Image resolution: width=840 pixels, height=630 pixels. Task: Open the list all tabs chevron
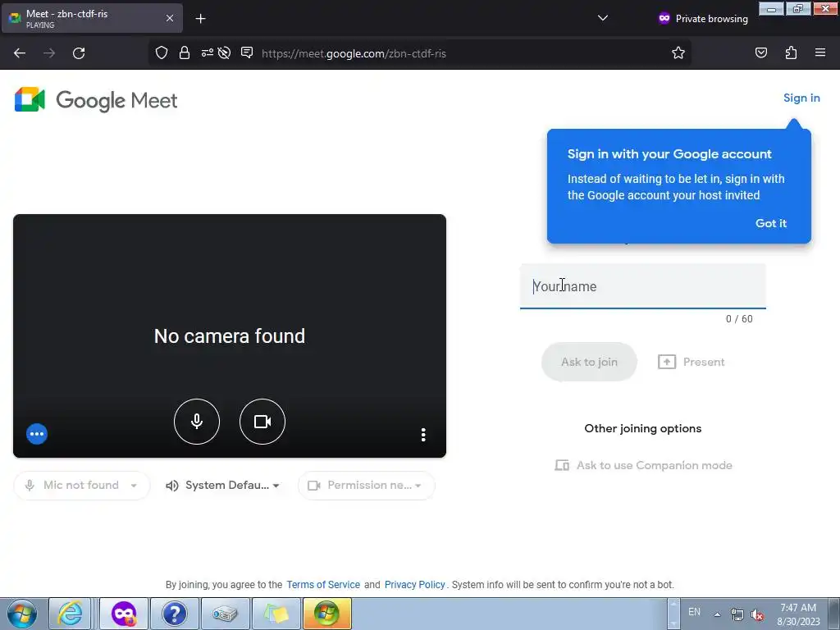point(603,18)
